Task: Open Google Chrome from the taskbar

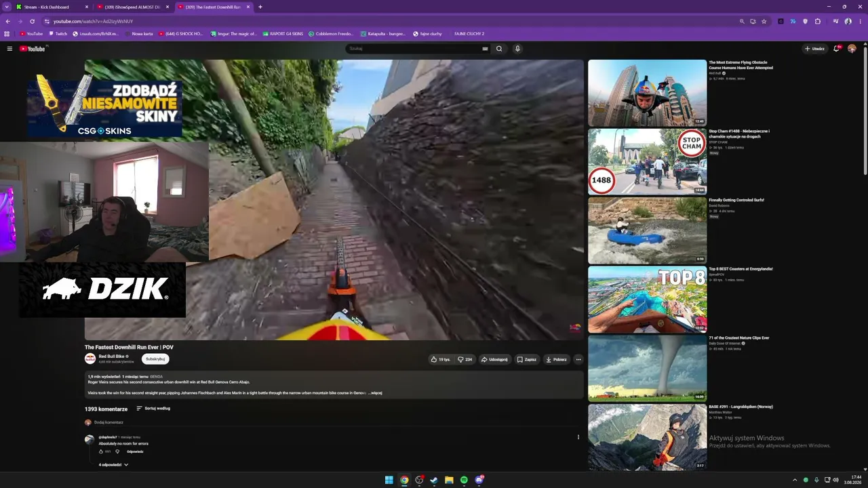Action: pos(404,480)
